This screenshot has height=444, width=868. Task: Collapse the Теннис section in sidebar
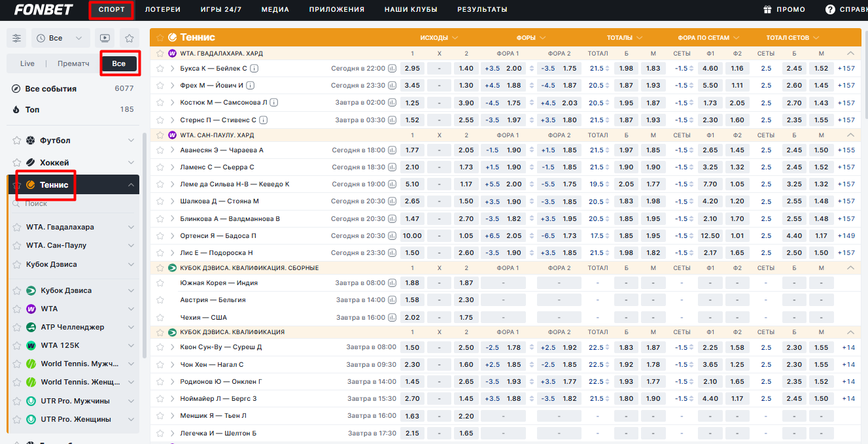point(131,185)
